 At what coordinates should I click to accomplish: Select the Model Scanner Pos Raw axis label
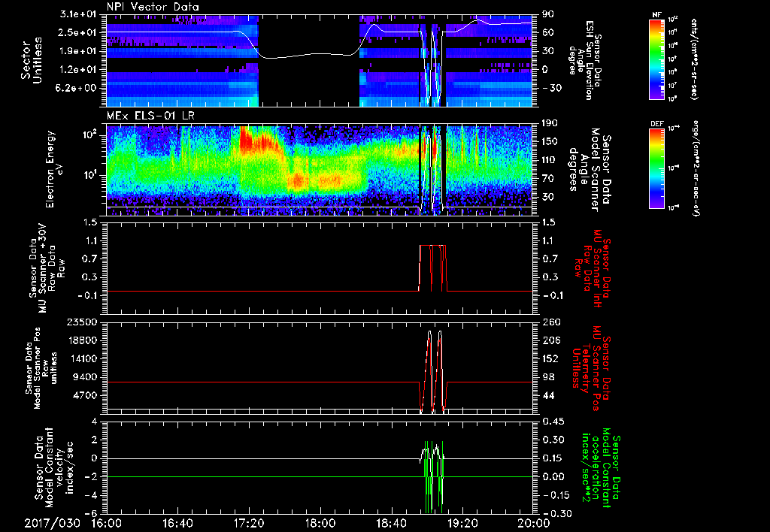(41, 368)
